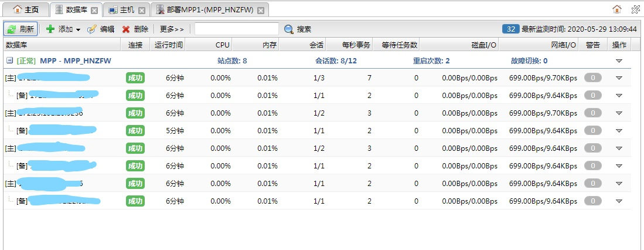The image size is (644, 250).
Task: Click the [正常] status label
Action: pyautogui.click(x=26, y=61)
